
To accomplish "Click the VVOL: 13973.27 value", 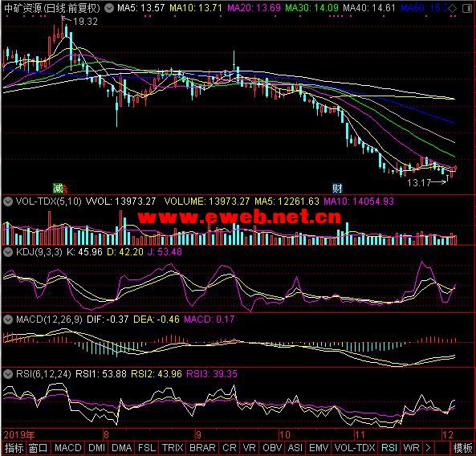I will pyautogui.click(x=121, y=202).
